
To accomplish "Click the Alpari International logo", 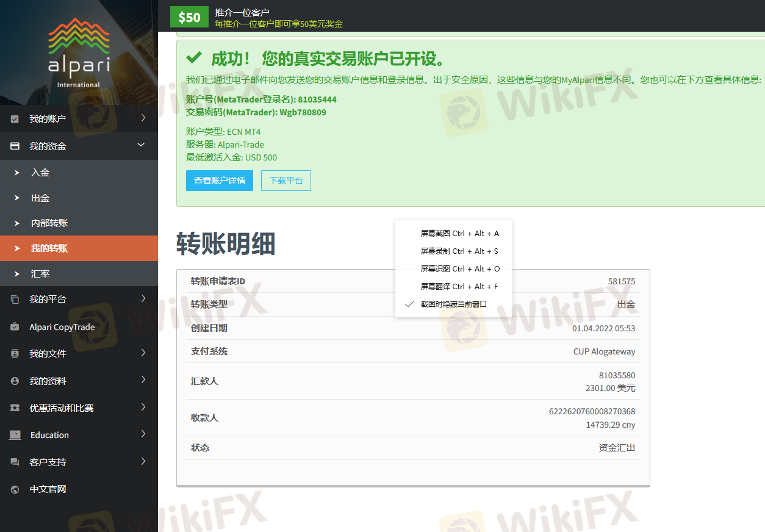I will click(x=79, y=53).
